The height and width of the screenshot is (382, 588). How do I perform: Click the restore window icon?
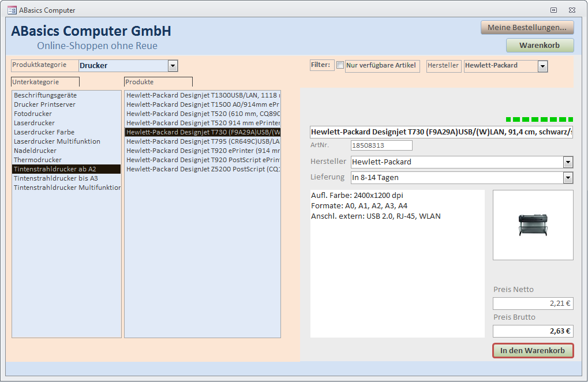553,10
